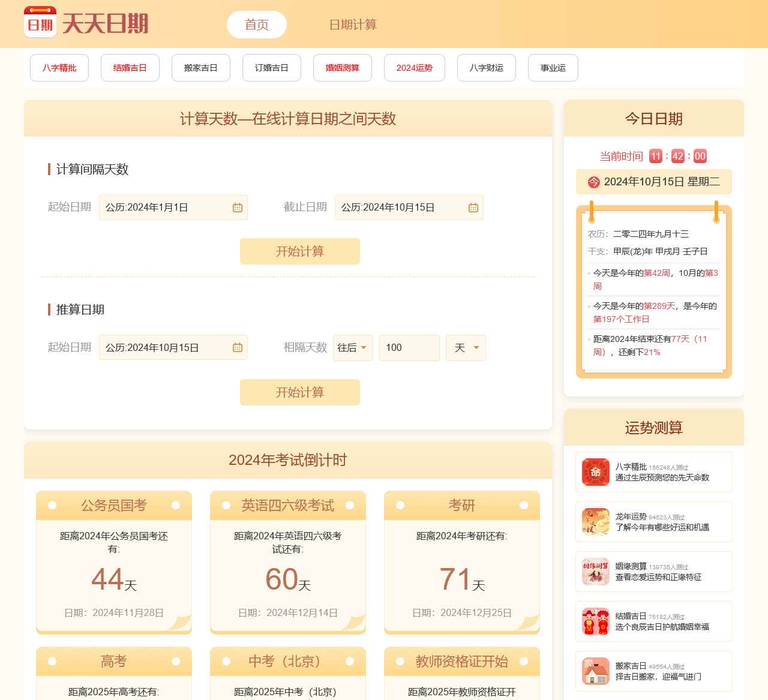Open the calendar icon beside 公历:2024年10月15日
This screenshot has height=700, width=768.
tap(238, 347)
